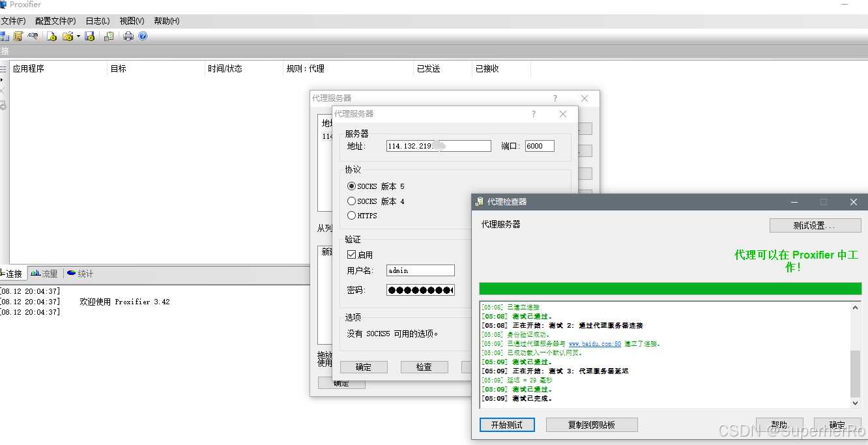Click log scrollbar down arrow
The width and height of the screenshot is (868, 445).
click(856, 403)
